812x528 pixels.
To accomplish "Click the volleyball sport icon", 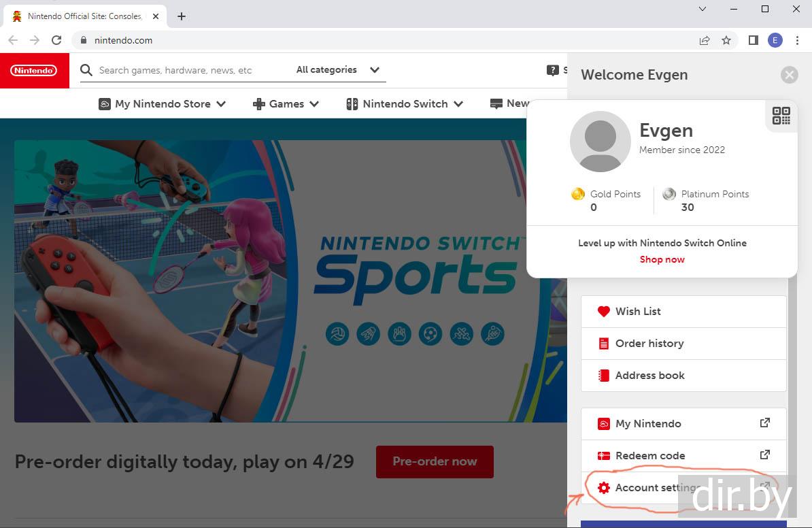I will pyautogui.click(x=337, y=334).
